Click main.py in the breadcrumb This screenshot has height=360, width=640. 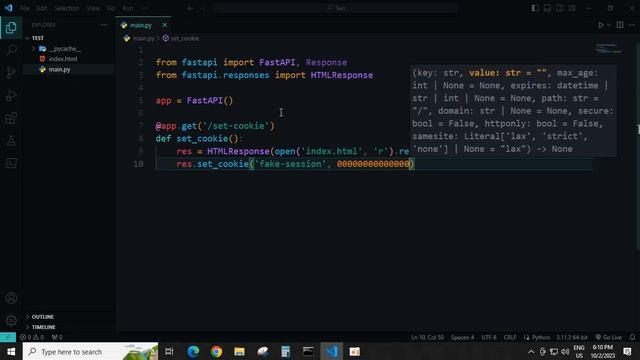pos(143,38)
